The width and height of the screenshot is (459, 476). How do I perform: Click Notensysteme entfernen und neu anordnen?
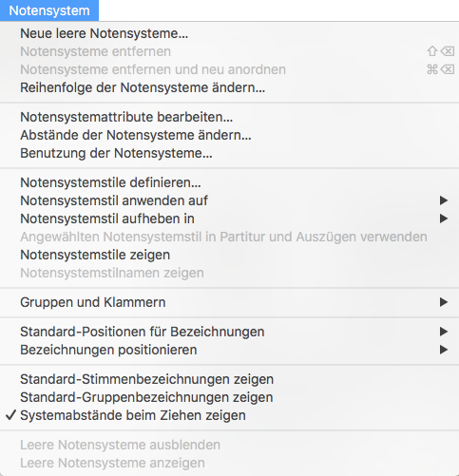[229, 69]
